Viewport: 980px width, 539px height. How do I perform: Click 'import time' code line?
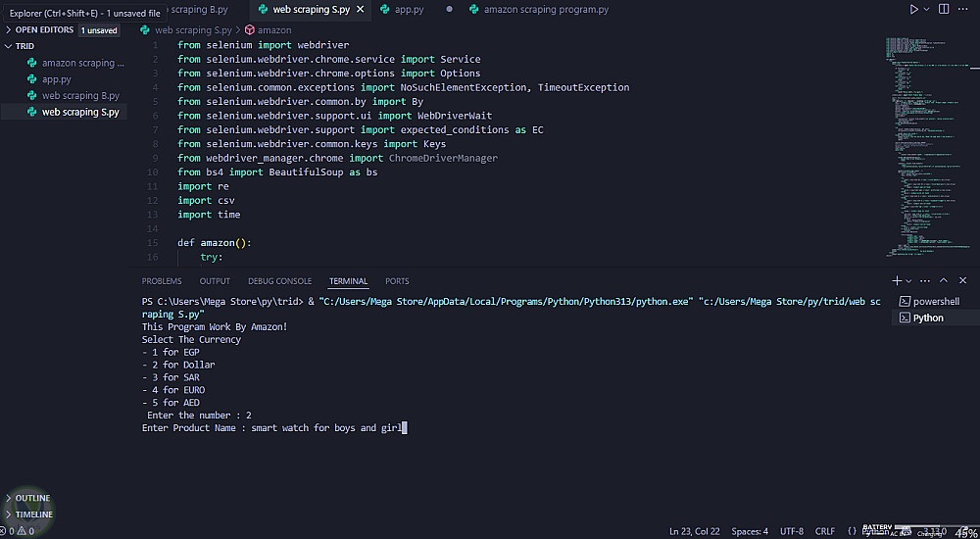tap(209, 215)
